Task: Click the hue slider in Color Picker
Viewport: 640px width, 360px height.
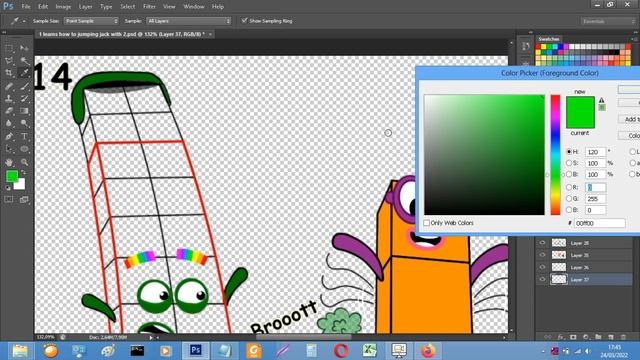Action: click(x=555, y=155)
